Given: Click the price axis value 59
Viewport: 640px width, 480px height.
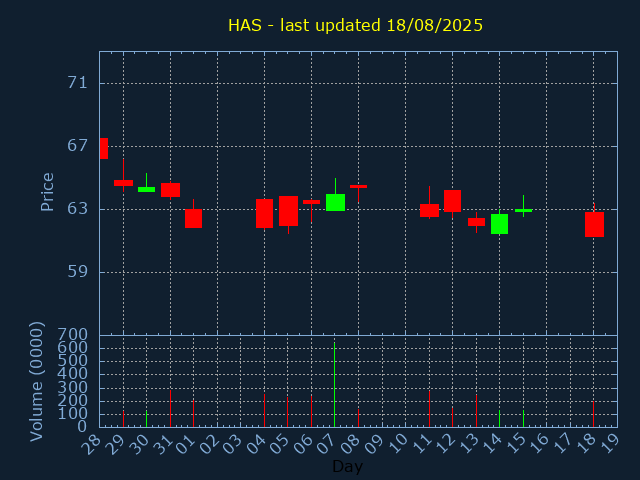Looking at the screenshot, I should point(78,271).
